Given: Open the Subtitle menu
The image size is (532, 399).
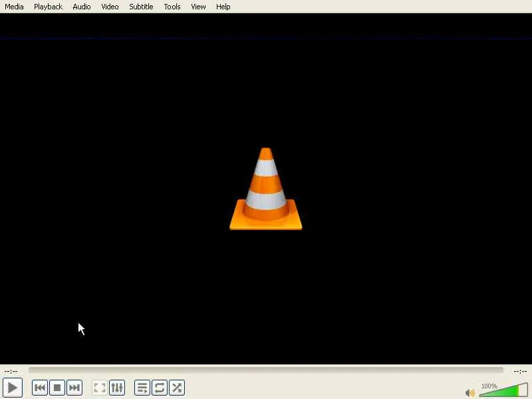Looking at the screenshot, I should [141, 7].
